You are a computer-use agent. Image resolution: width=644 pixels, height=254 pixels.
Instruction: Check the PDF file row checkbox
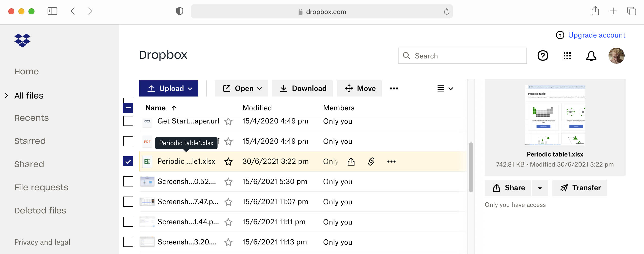tap(128, 141)
